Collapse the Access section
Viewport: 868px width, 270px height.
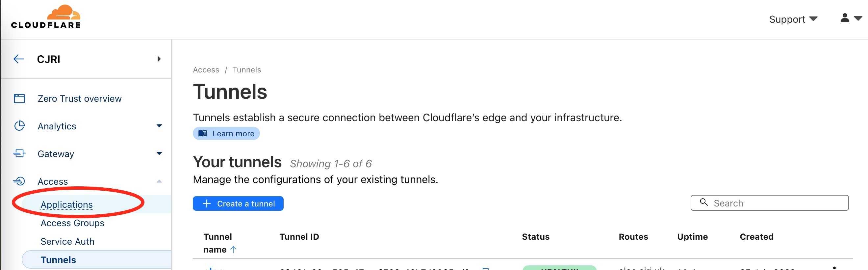click(x=159, y=181)
